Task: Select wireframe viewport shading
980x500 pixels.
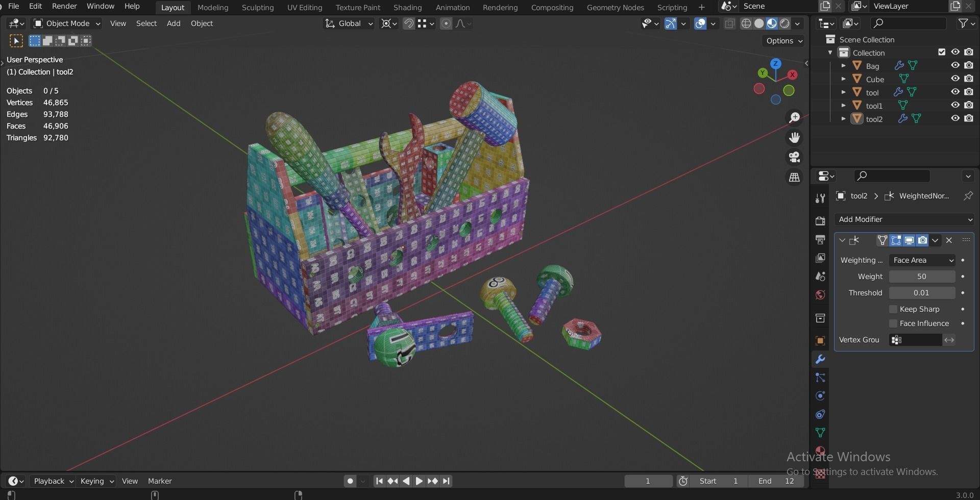Action: coord(746,23)
